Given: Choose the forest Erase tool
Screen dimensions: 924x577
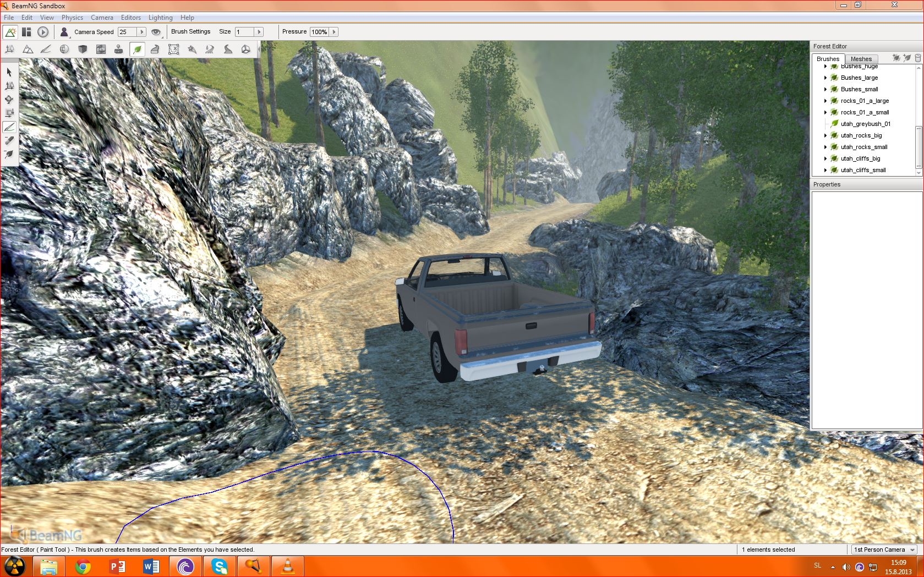Looking at the screenshot, I should coord(9,141).
